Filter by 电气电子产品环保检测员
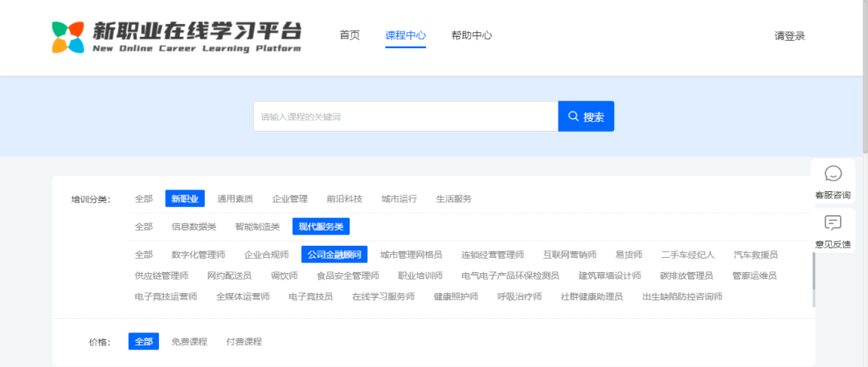Viewport: 868px width, 367px height. click(x=510, y=275)
